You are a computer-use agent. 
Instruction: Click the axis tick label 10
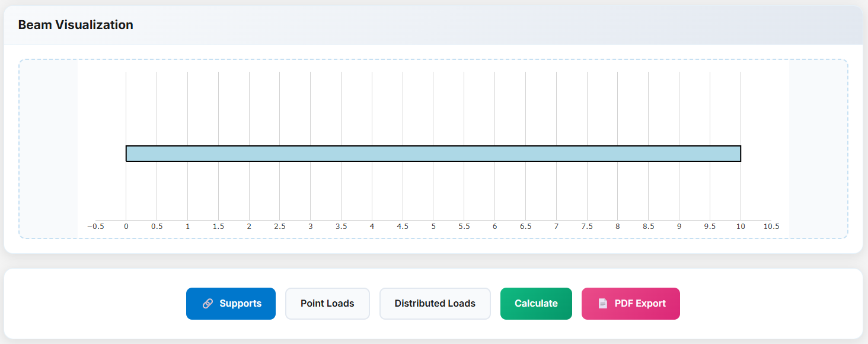(741, 227)
